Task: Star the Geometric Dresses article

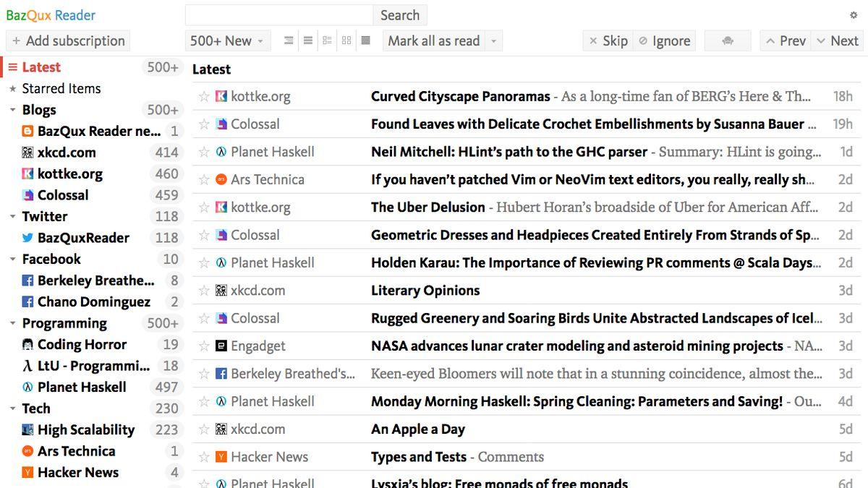Action: point(204,235)
